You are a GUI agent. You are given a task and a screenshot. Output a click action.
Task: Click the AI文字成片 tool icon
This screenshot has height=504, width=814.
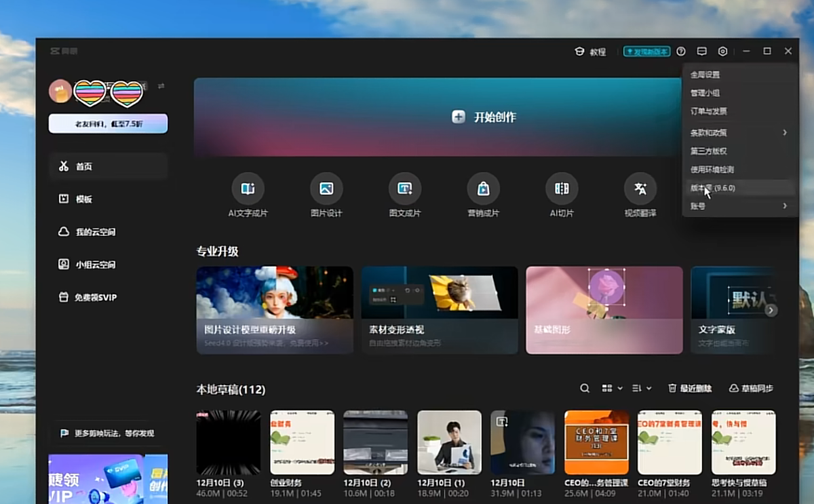pyautogui.click(x=248, y=189)
